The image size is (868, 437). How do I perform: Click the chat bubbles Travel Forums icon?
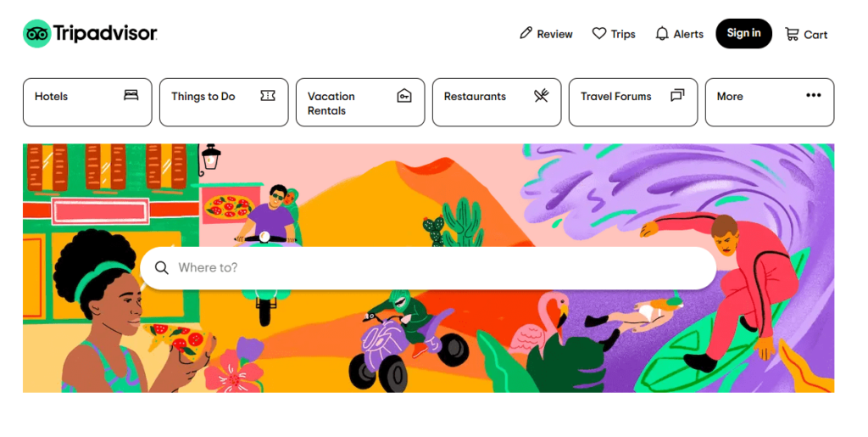(x=677, y=95)
